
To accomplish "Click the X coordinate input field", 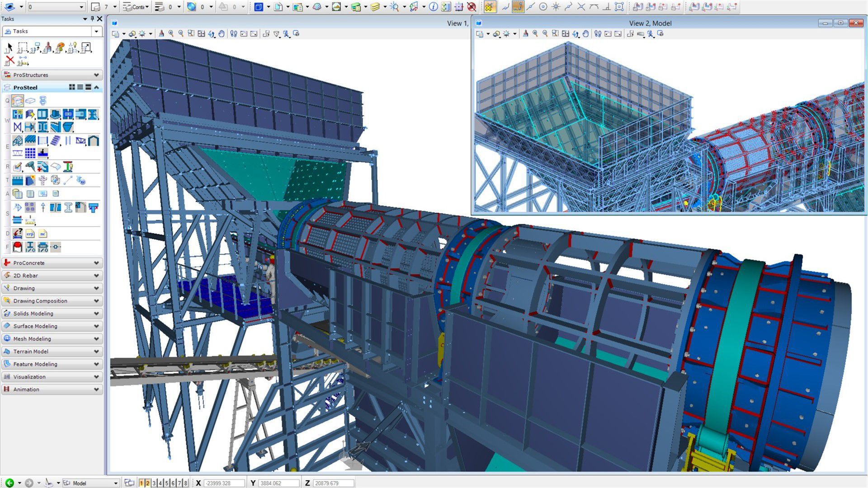I will pos(224,483).
